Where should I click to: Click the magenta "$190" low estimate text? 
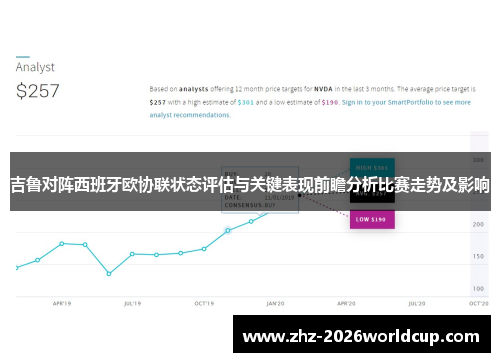point(330,102)
